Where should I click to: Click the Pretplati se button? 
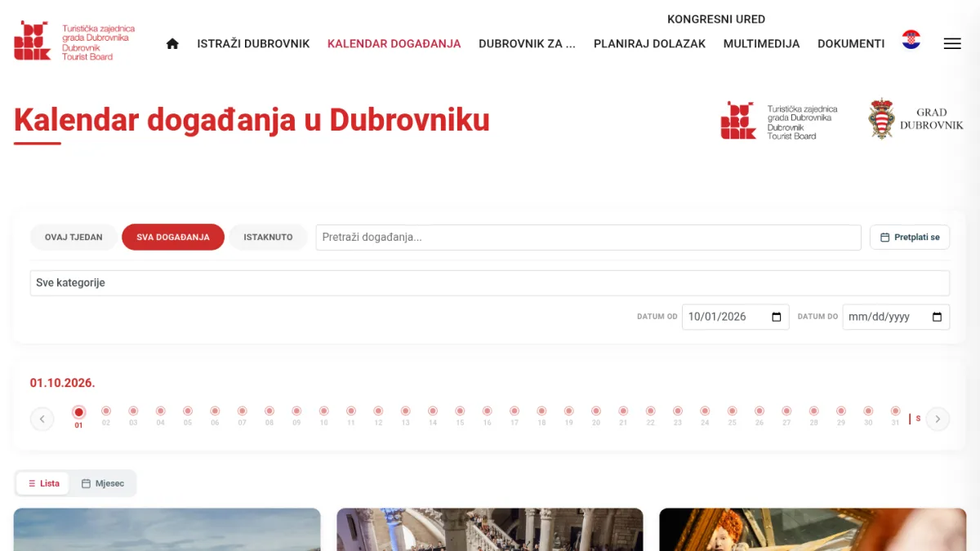point(910,238)
